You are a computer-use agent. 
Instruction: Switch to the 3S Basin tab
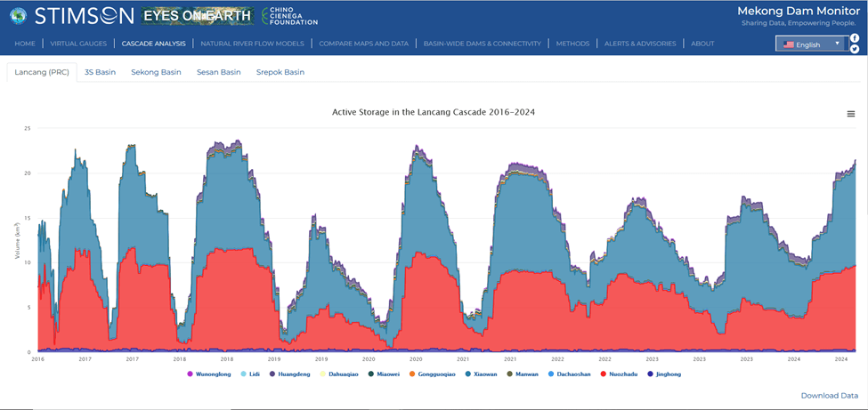click(100, 72)
